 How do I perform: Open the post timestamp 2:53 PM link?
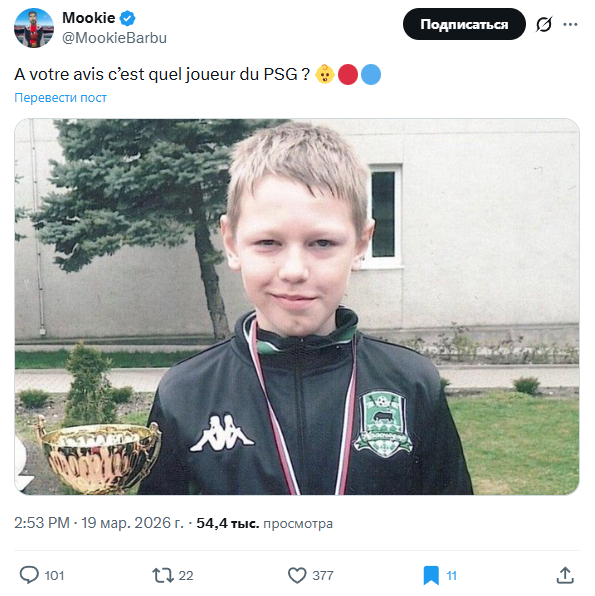[x=99, y=523]
